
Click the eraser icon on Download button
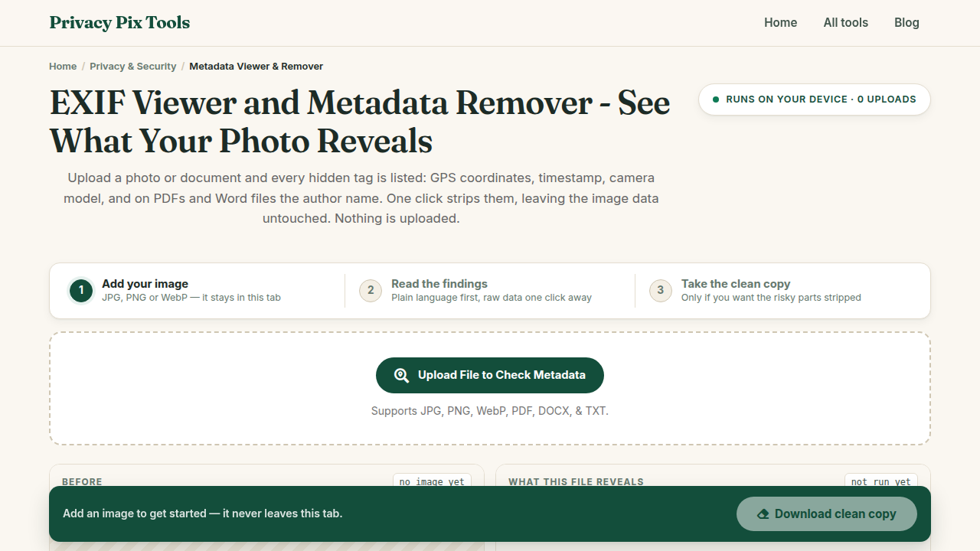click(x=763, y=514)
